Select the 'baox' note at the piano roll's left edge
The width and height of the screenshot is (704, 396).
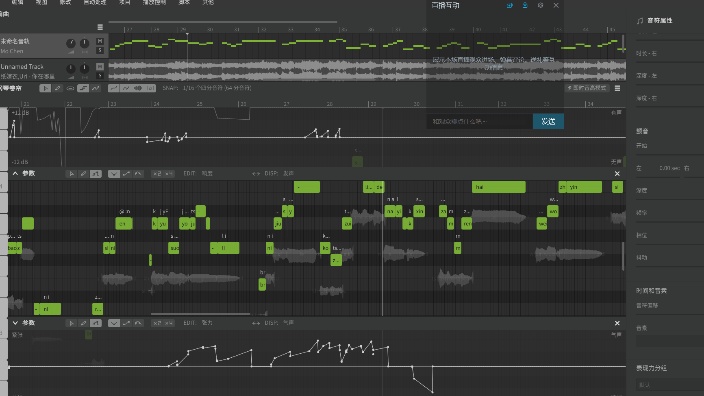coord(15,248)
